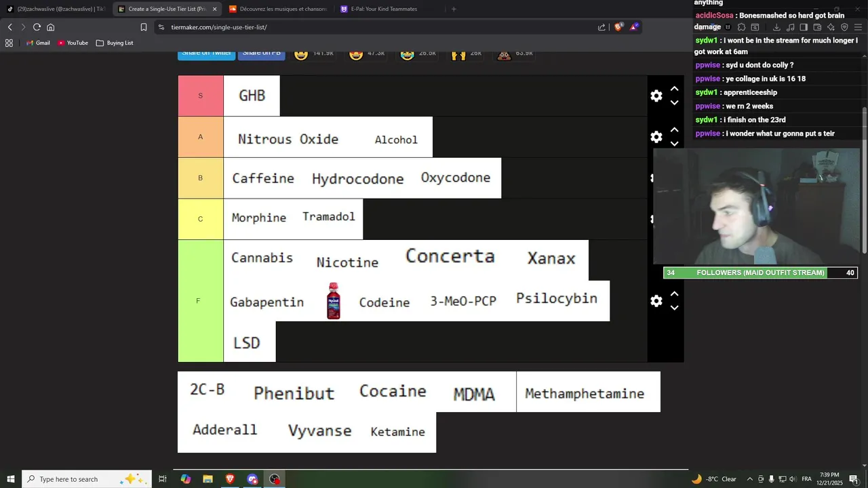Open the clock showing 7:39 PM
This screenshot has height=488, width=868.
coord(829,479)
